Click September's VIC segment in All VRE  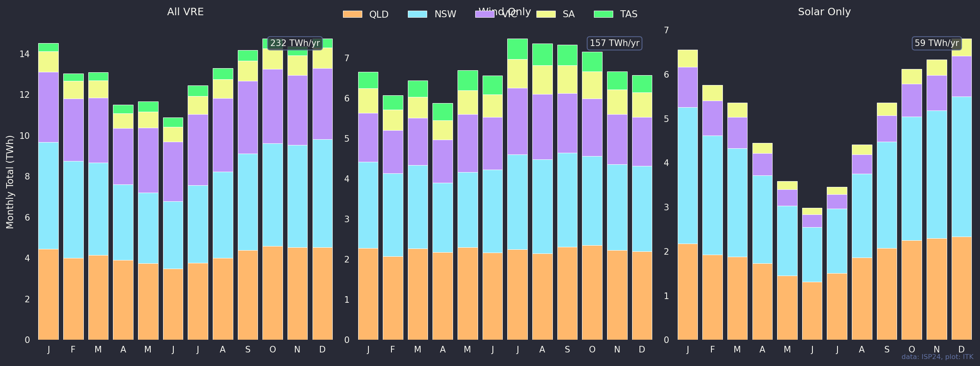click(x=248, y=117)
